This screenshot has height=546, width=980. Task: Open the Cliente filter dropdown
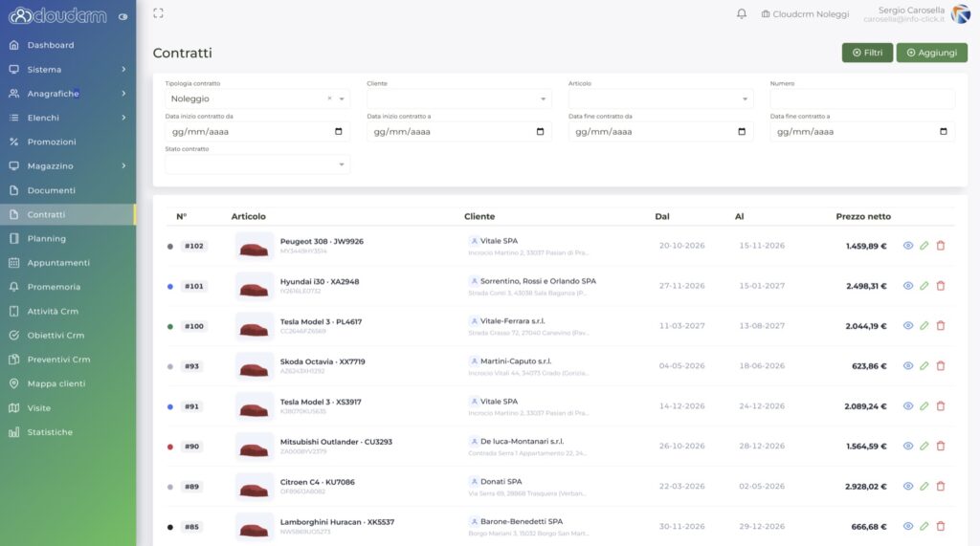pyautogui.click(x=459, y=98)
